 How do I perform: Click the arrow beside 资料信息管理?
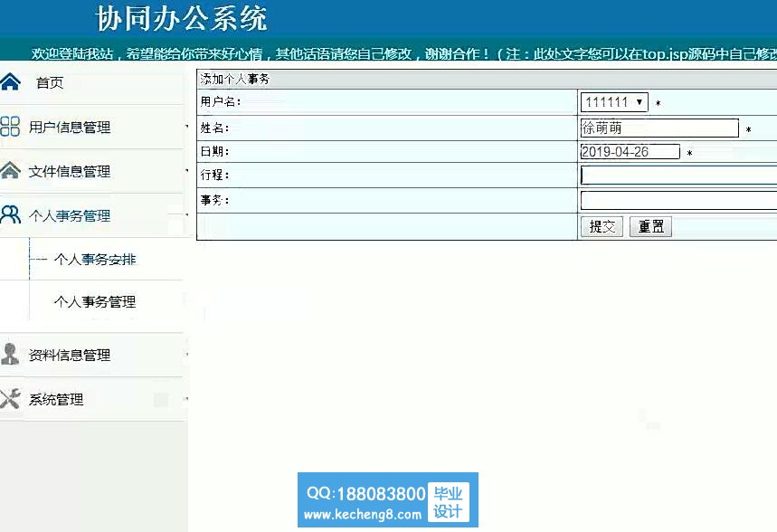[x=187, y=354]
